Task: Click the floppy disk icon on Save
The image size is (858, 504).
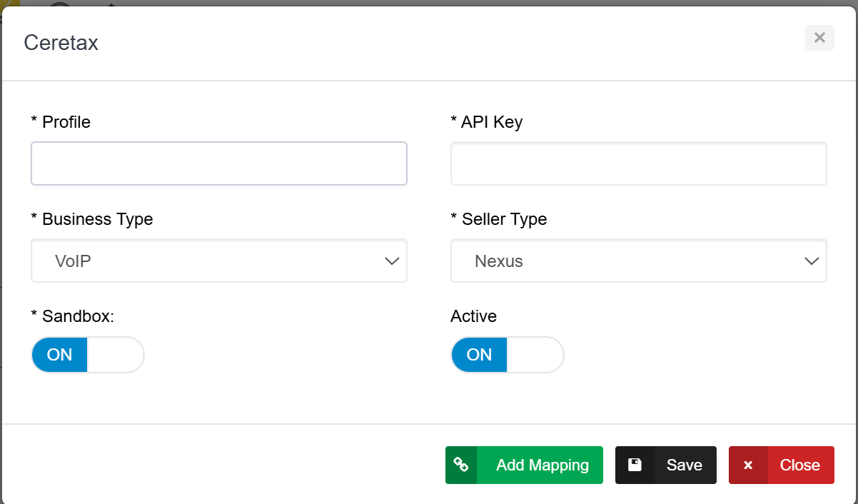Action: pyautogui.click(x=635, y=465)
